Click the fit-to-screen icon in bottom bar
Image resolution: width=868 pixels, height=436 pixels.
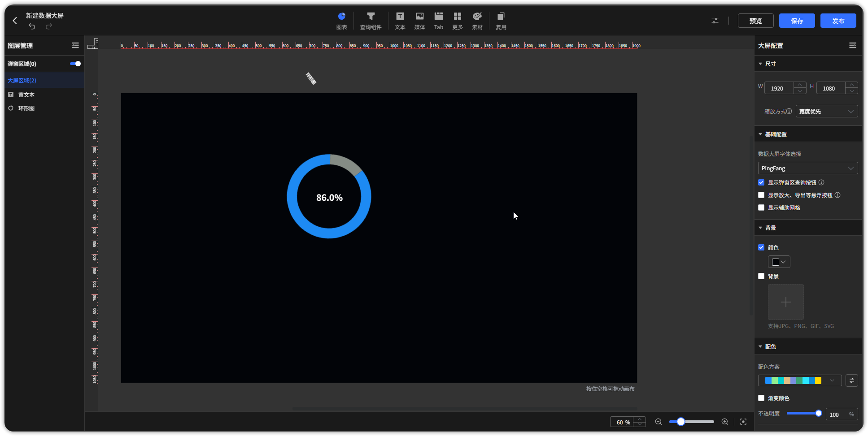(743, 422)
